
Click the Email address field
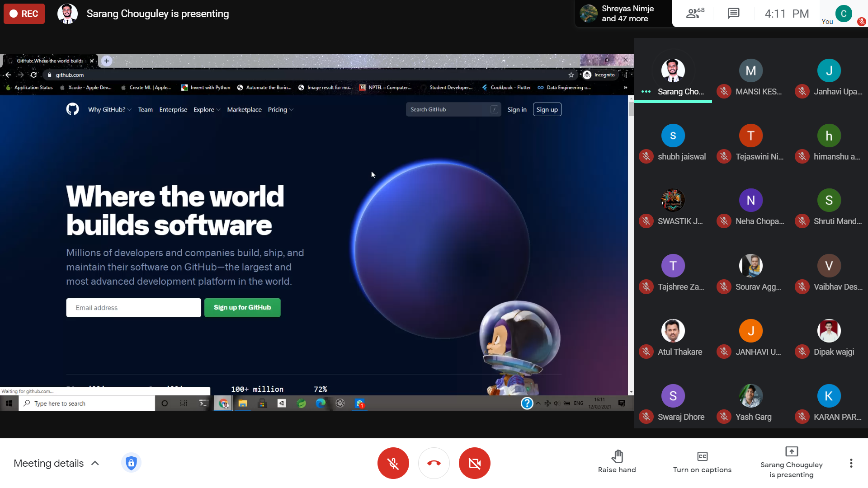(x=133, y=308)
